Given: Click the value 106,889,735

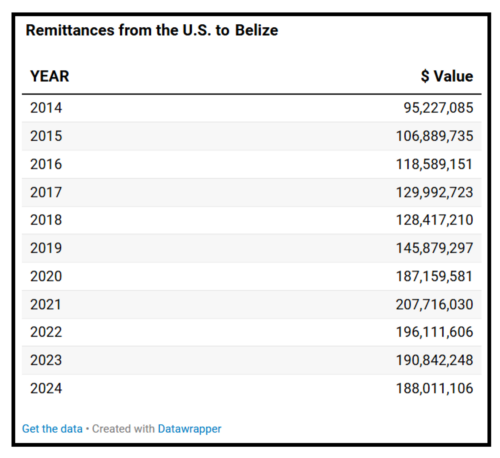Looking at the screenshot, I should pyautogui.click(x=434, y=136).
